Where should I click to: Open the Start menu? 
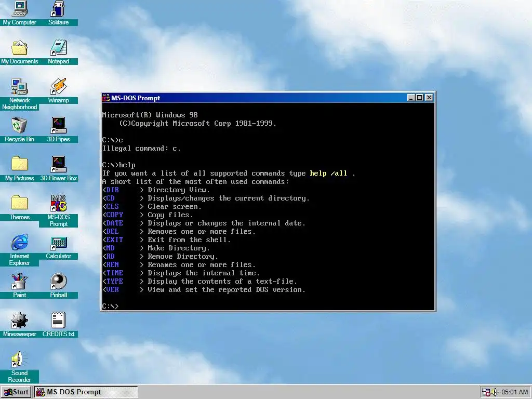pyautogui.click(x=16, y=392)
